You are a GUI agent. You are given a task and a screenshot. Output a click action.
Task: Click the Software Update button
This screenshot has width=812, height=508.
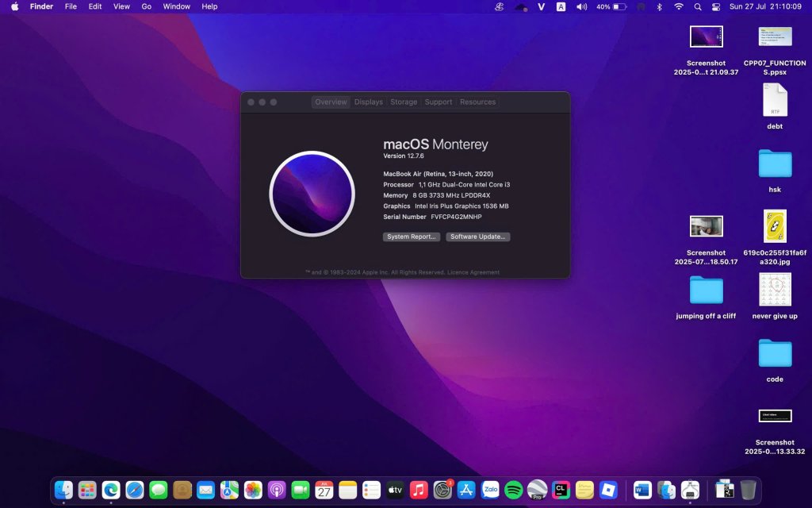(477, 237)
